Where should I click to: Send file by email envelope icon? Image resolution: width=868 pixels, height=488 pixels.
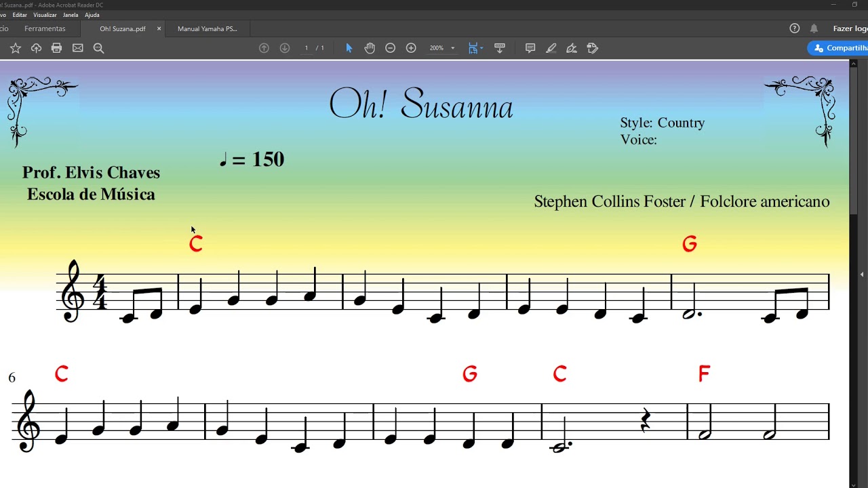tap(78, 48)
